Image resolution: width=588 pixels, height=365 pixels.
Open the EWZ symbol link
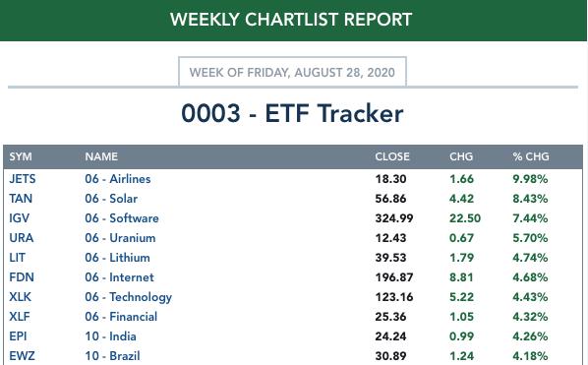click(x=22, y=356)
